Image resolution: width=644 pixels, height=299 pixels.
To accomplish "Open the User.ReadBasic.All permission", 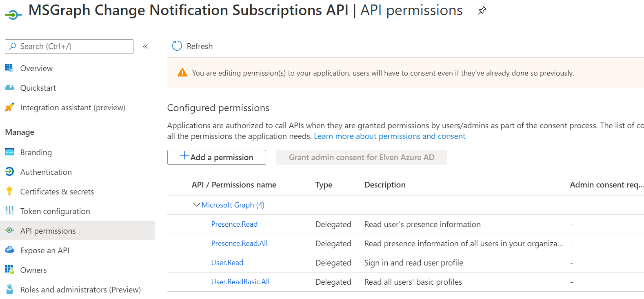I will (x=240, y=282).
